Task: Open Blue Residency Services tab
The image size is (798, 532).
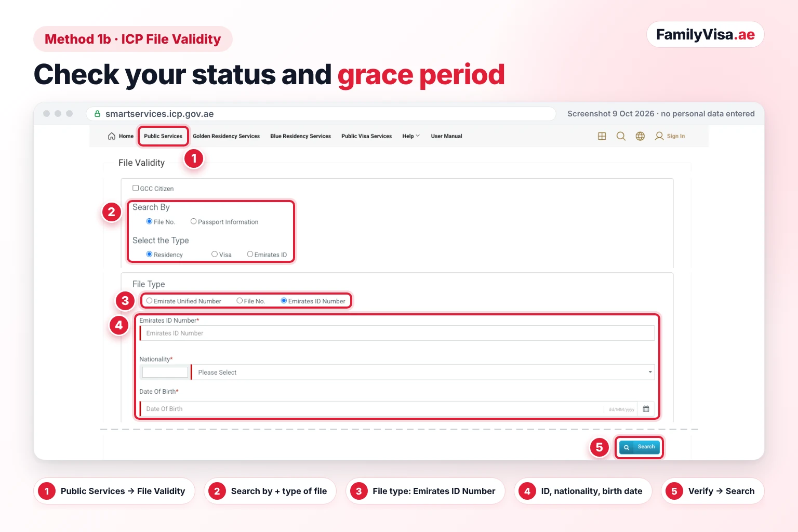Action: click(300, 136)
